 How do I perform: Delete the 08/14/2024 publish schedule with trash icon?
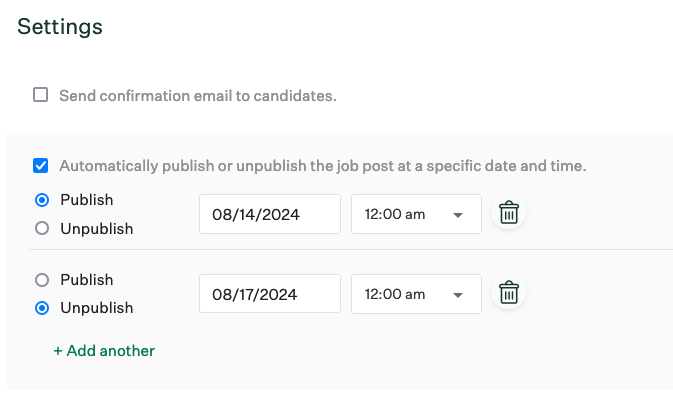point(509,212)
